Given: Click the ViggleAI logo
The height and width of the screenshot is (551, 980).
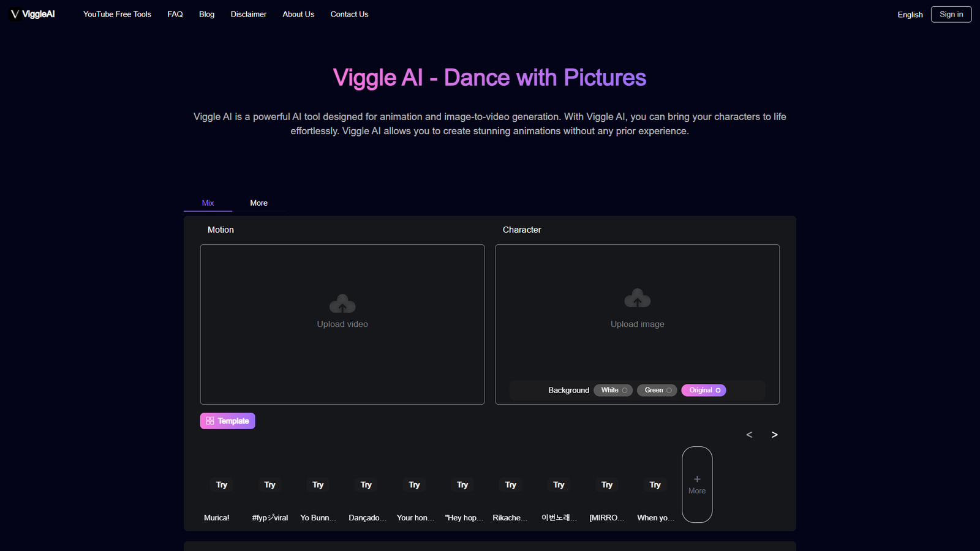Looking at the screenshot, I should (32, 14).
